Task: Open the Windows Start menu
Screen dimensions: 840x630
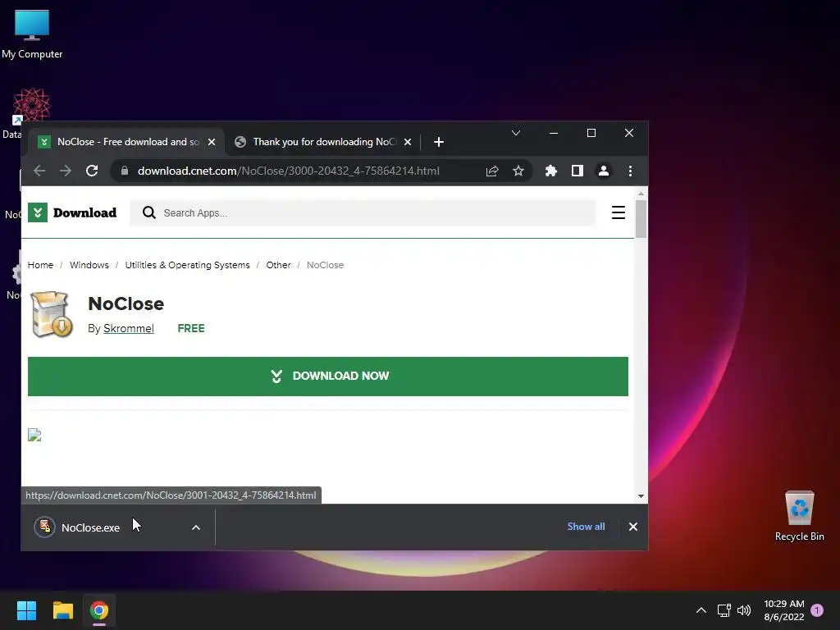Action: pyautogui.click(x=26, y=610)
